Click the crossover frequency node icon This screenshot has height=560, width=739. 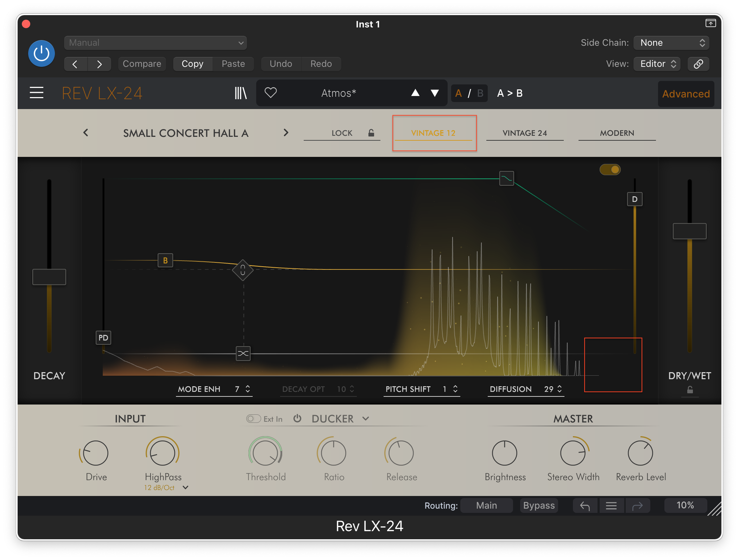[x=243, y=354]
